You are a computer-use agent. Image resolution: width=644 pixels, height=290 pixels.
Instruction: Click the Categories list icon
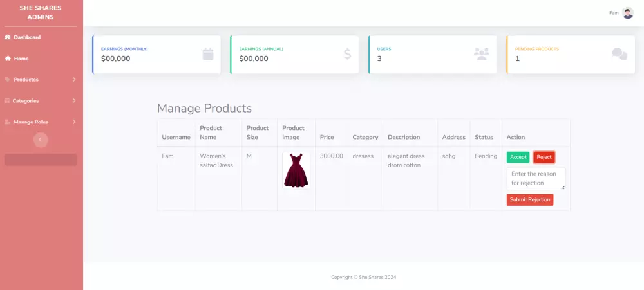coord(7,101)
